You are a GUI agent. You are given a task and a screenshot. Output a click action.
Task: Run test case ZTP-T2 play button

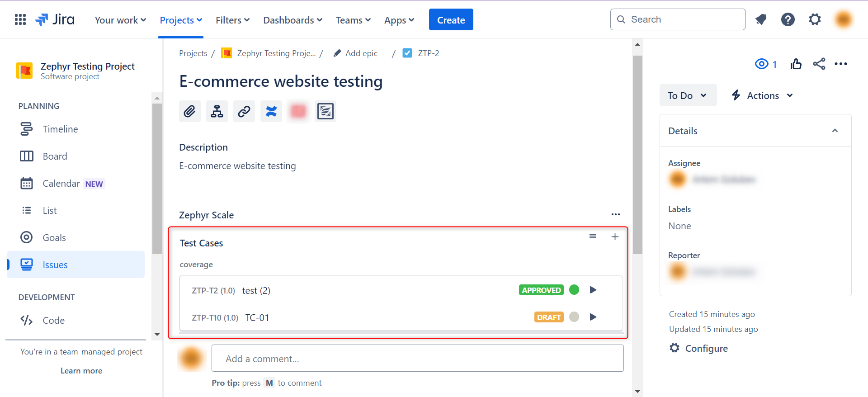[593, 290]
